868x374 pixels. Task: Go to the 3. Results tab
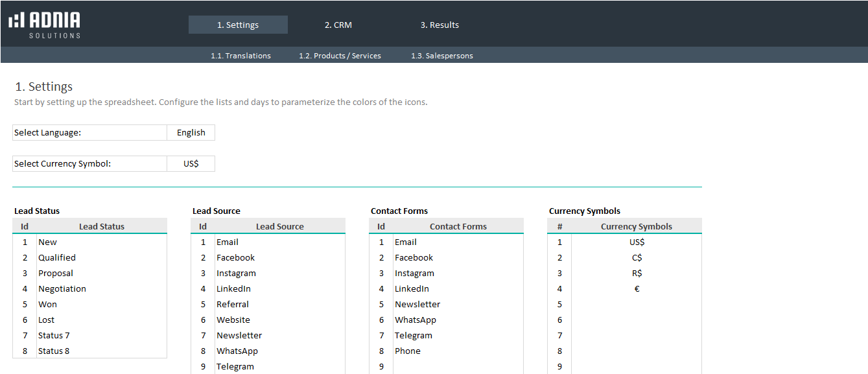point(440,25)
